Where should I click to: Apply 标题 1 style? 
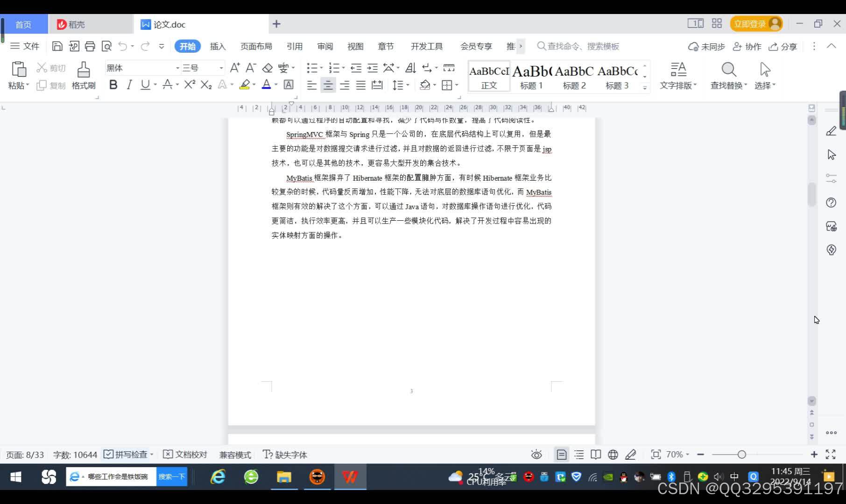531,77
